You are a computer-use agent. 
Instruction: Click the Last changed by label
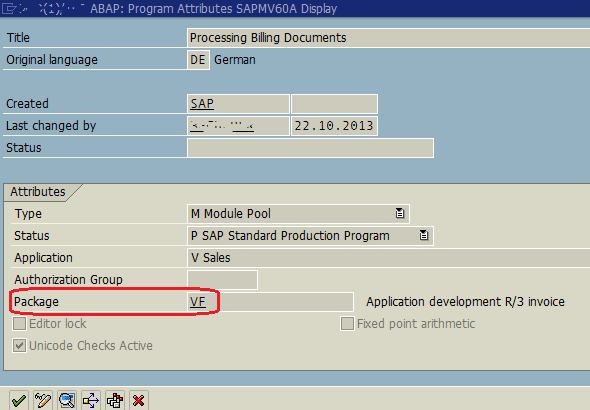tap(51, 126)
